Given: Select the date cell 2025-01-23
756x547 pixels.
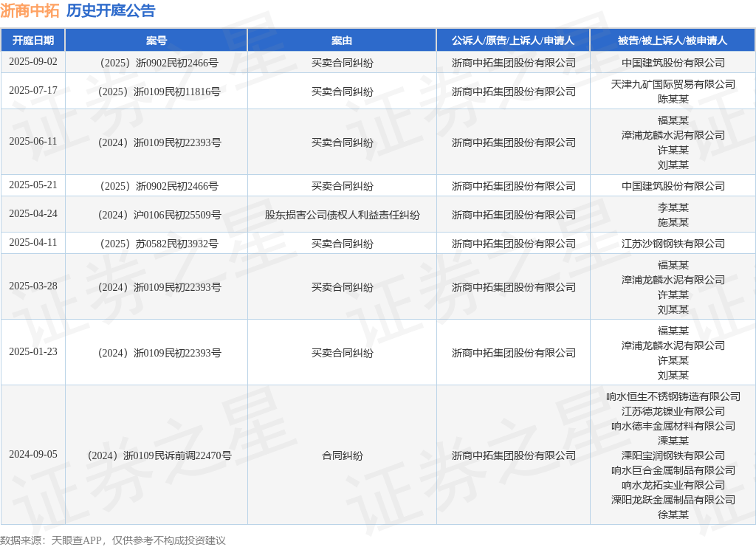Looking at the screenshot, I should 32,352.
